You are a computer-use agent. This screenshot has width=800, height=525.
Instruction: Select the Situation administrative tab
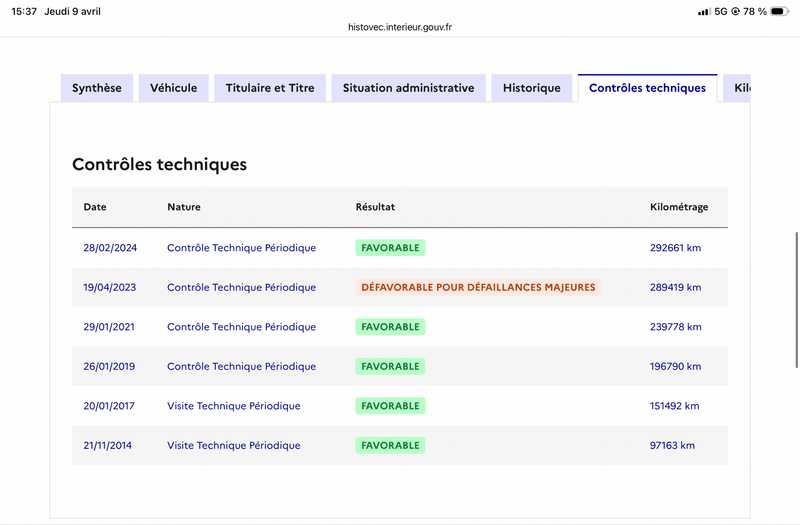click(x=408, y=88)
